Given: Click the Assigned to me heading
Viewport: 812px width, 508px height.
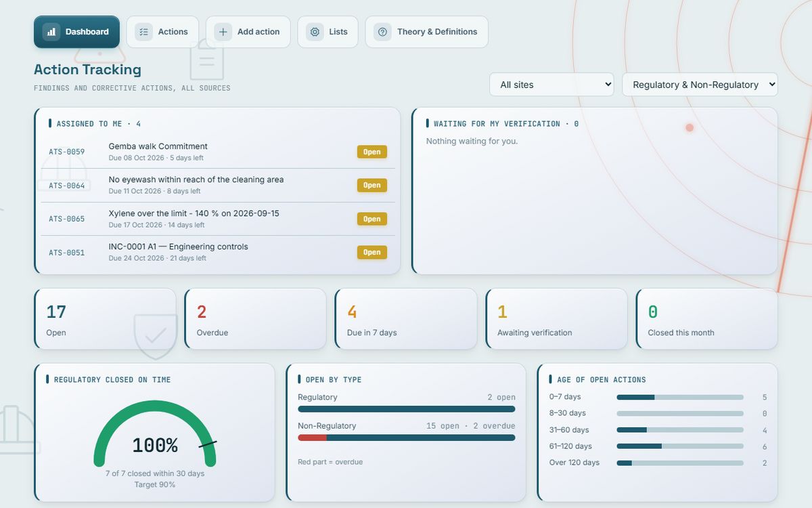Looking at the screenshot, I should click(99, 124).
